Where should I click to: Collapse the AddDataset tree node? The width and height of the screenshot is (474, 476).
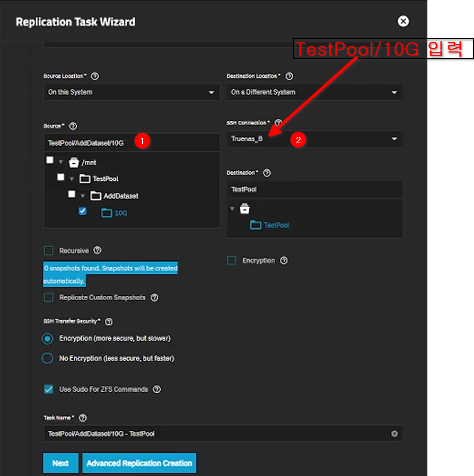click(83, 196)
